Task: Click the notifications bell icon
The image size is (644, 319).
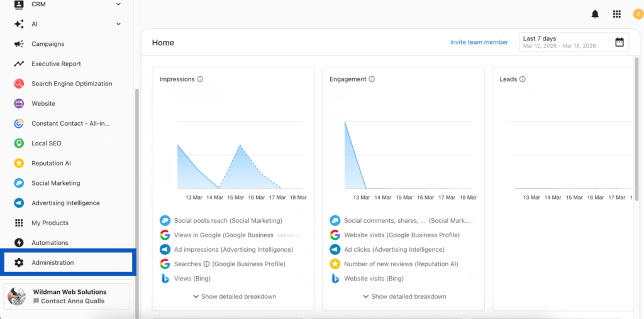Action: pyautogui.click(x=595, y=14)
